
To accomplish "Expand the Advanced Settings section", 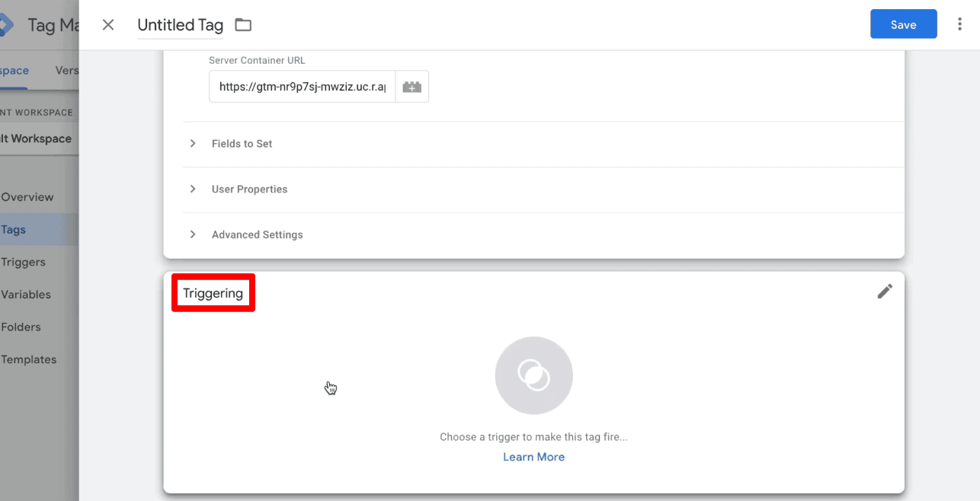I will tap(543, 235).
